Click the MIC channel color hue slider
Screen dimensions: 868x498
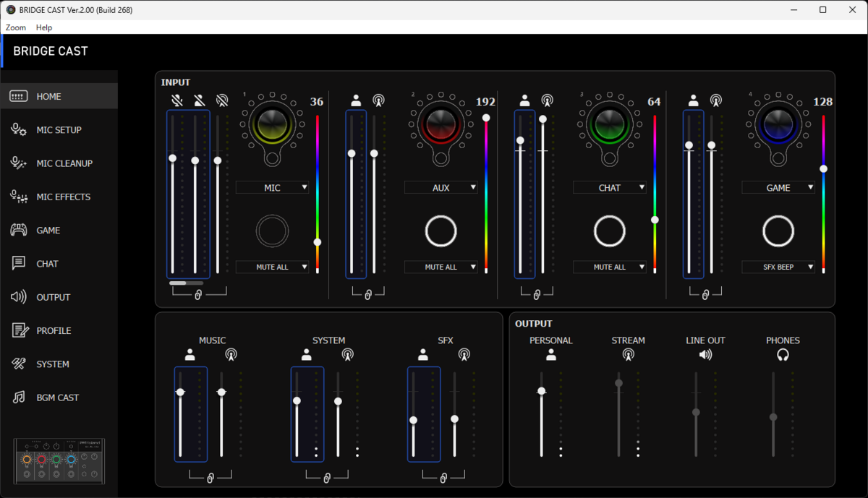click(x=317, y=193)
